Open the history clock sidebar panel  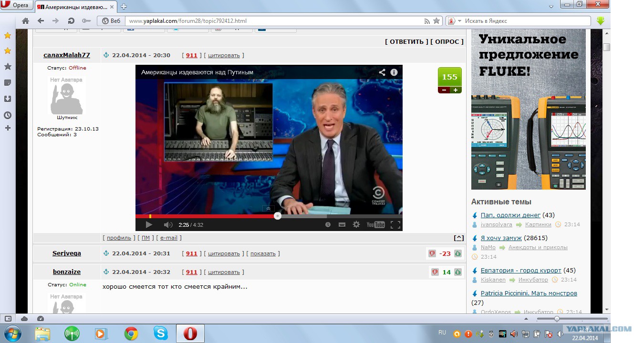pyautogui.click(x=8, y=115)
